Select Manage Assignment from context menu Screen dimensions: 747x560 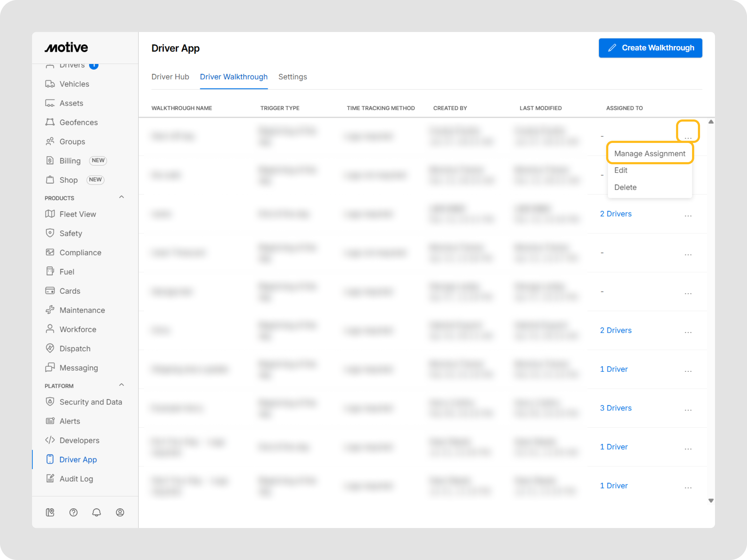click(649, 154)
